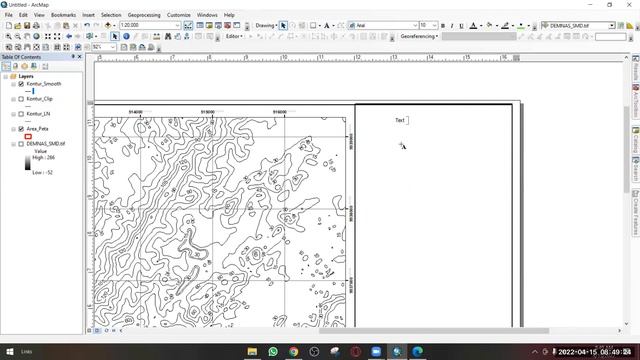This screenshot has width=640, height=360.
Task: Check the DEMNAS_SMD.tif layer checkbox
Action: coord(21,144)
